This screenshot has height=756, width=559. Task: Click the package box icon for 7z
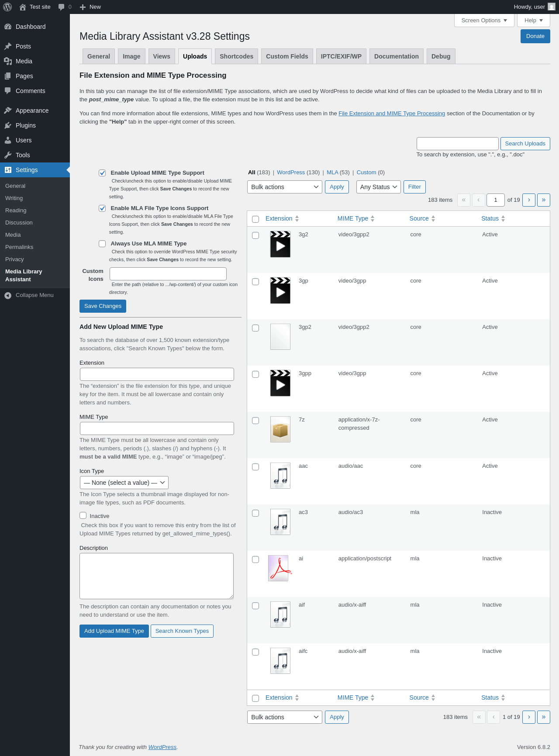click(280, 429)
